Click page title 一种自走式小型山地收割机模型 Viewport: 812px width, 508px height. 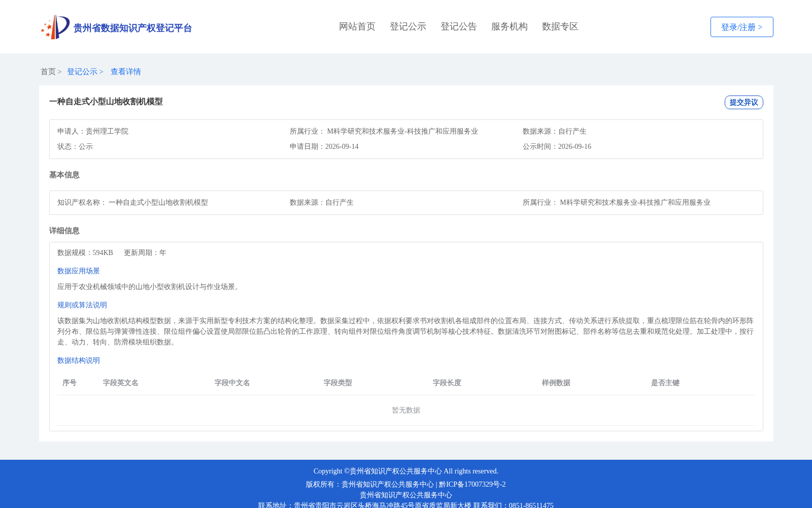tap(106, 102)
